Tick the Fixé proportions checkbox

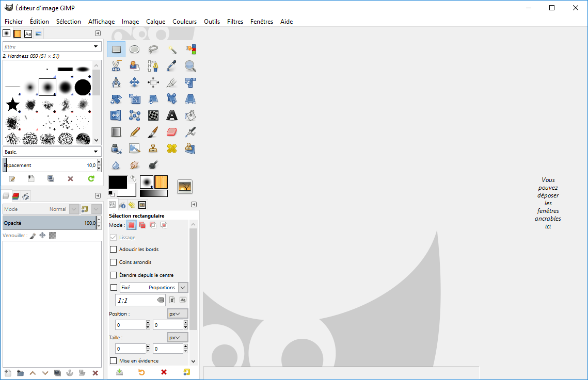pyautogui.click(x=114, y=288)
